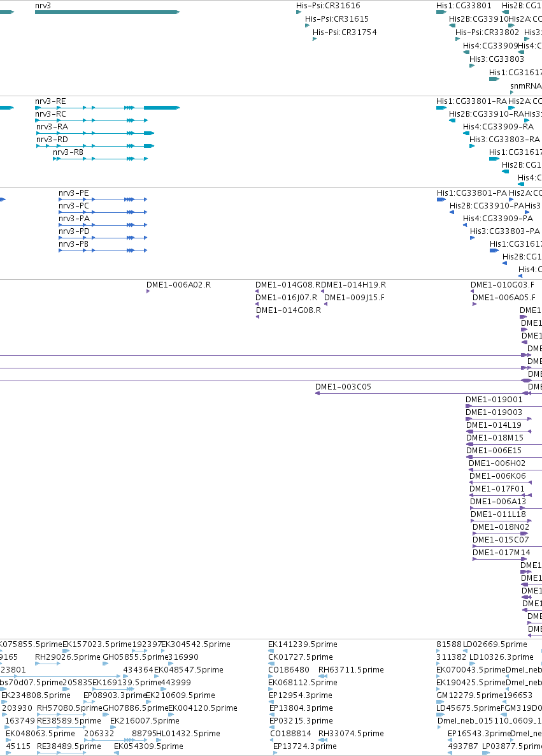This screenshot has height=756, width=542.
Task: Select the nrv3-PD protein label
Action: pyautogui.click(x=74, y=231)
